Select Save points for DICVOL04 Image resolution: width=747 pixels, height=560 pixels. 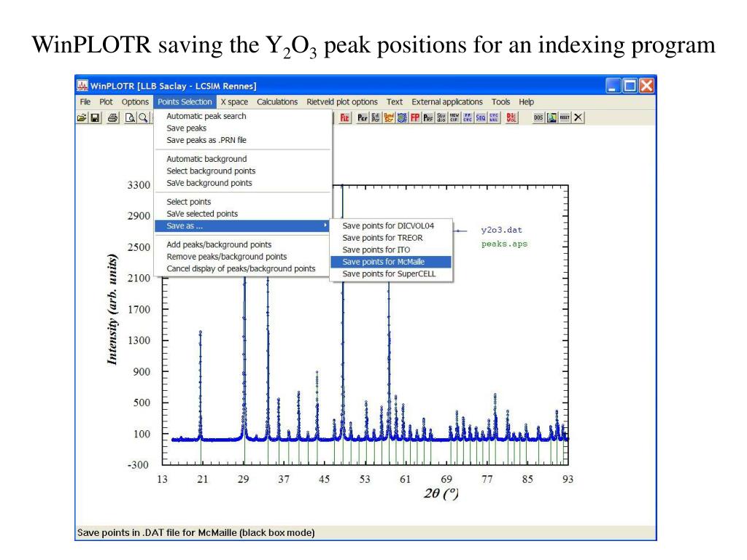pos(391,226)
